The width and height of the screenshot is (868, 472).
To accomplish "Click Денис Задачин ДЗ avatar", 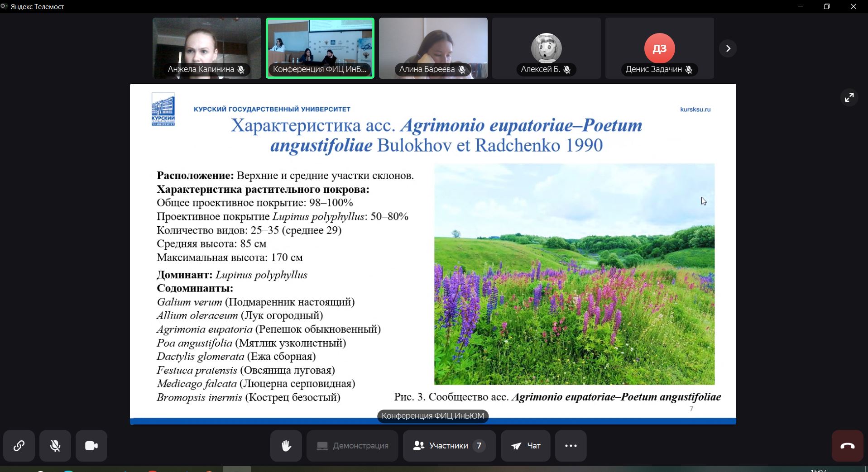I will (659, 48).
